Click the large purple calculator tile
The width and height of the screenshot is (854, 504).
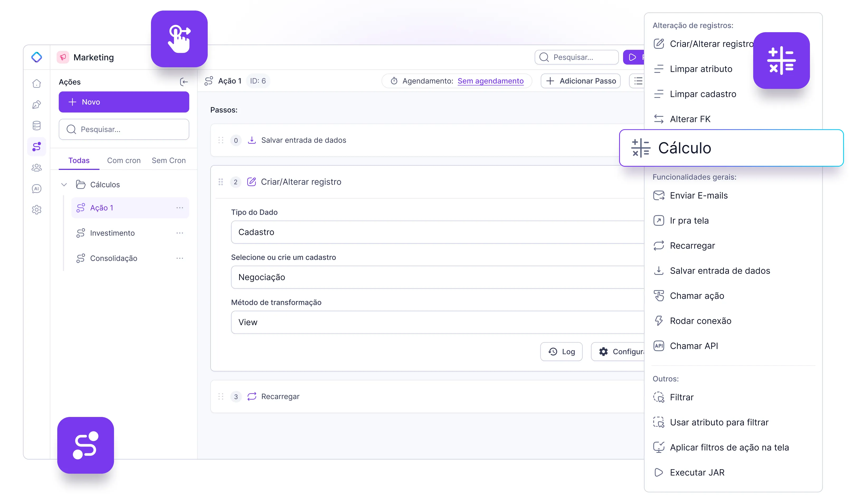[781, 60]
